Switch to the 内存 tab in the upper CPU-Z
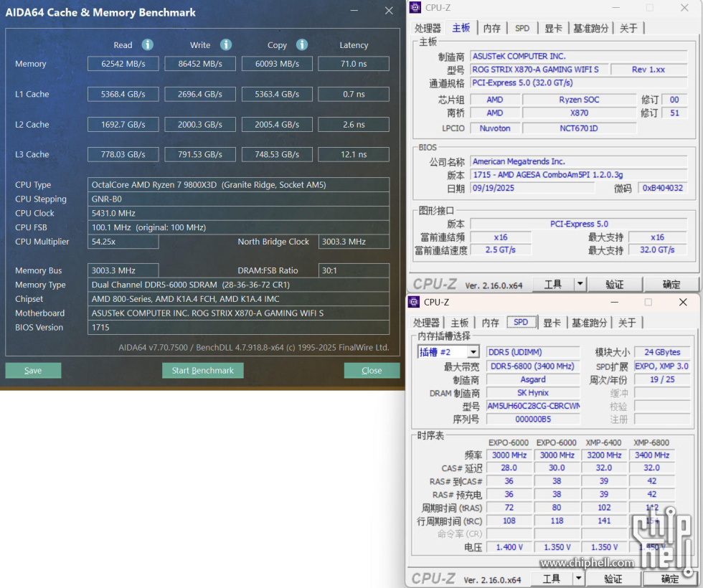This screenshot has width=703, height=588. [492, 28]
